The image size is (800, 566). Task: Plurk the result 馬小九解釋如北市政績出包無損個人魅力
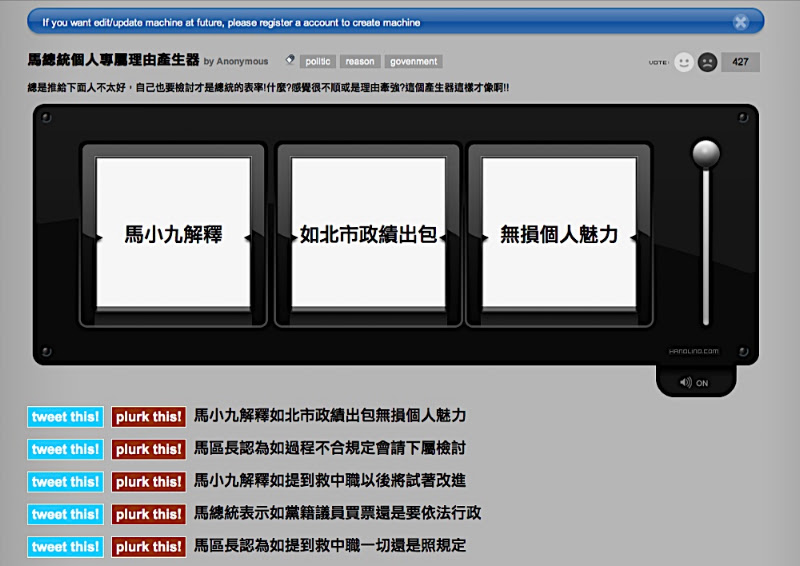[x=148, y=416]
